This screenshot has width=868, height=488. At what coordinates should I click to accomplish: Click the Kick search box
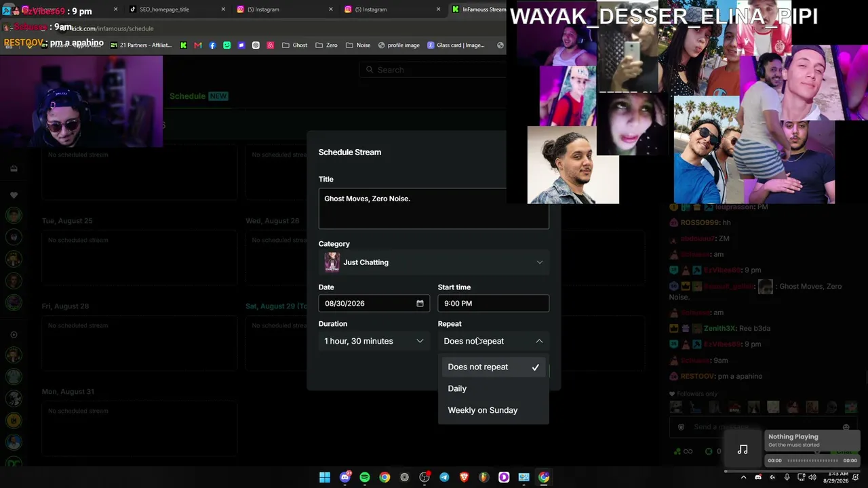point(434,70)
